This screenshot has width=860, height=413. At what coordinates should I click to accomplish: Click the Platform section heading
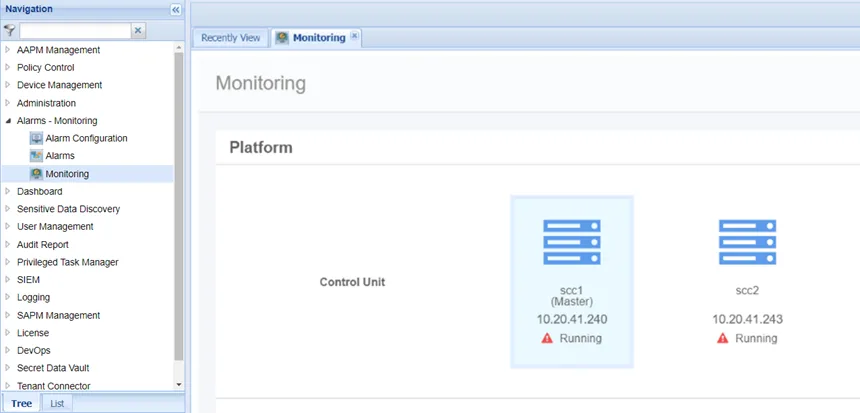(261, 148)
